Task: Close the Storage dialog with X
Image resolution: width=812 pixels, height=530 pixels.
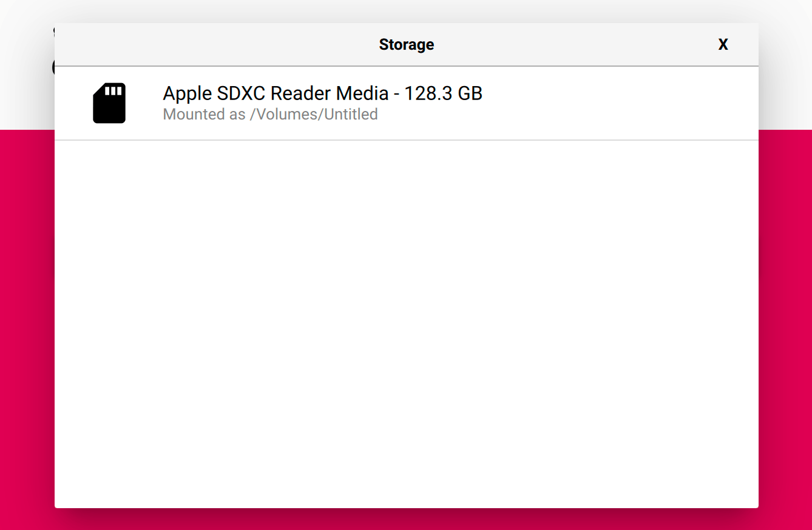Action: pyautogui.click(x=723, y=45)
